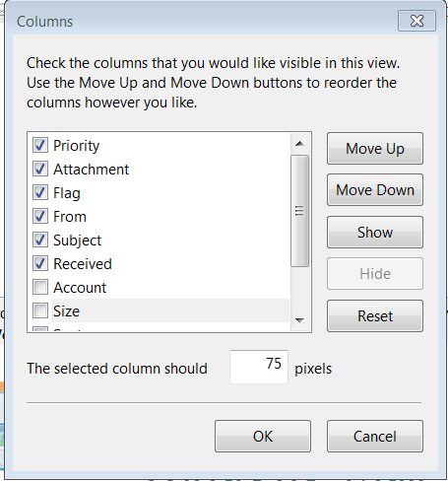Toggle the Flag column checkbox

click(40, 192)
